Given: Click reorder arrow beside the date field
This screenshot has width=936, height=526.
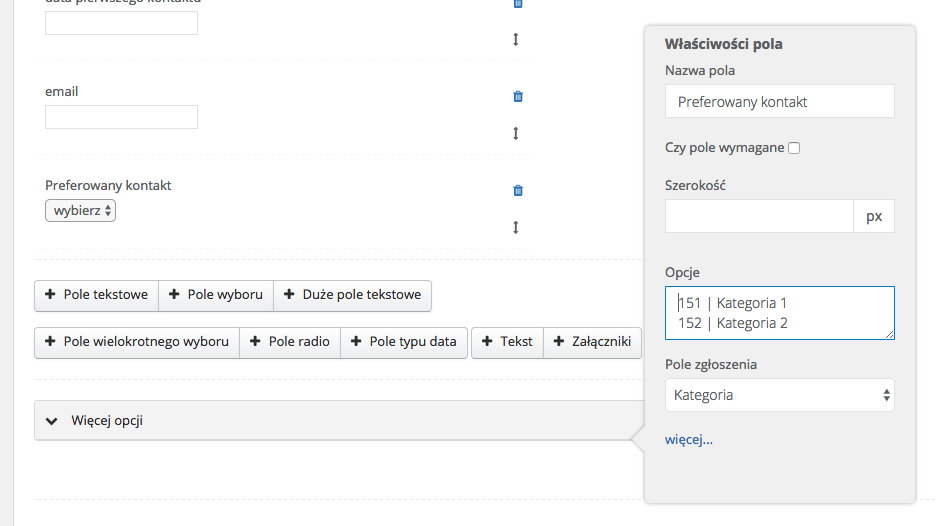Looking at the screenshot, I should [516, 40].
